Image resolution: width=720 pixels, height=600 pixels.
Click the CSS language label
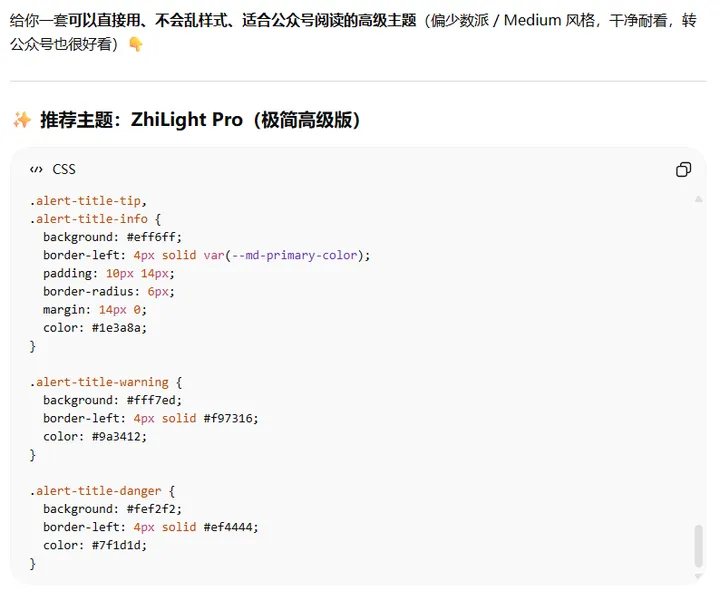click(64, 169)
